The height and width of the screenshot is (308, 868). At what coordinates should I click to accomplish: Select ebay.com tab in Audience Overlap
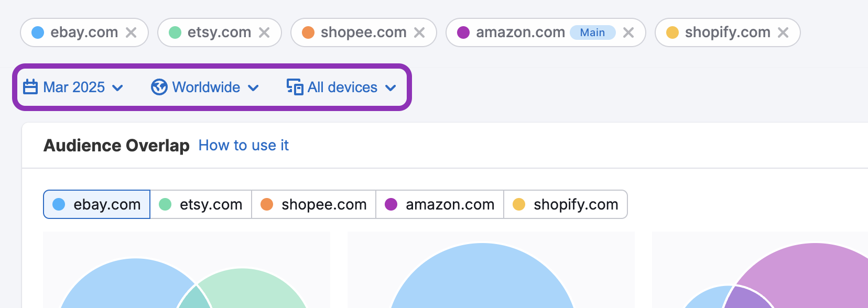click(x=97, y=204)
